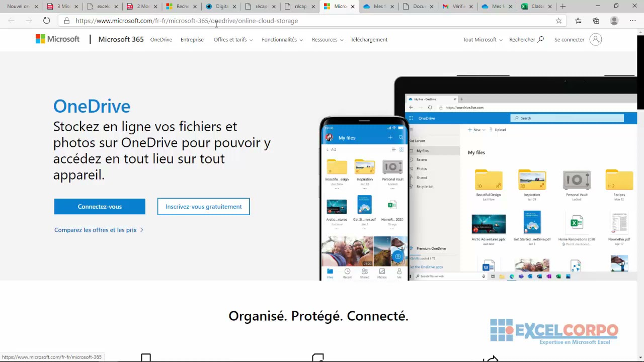Reload the page with the refresh icon

pyautogui.click(x=46, y=21)
